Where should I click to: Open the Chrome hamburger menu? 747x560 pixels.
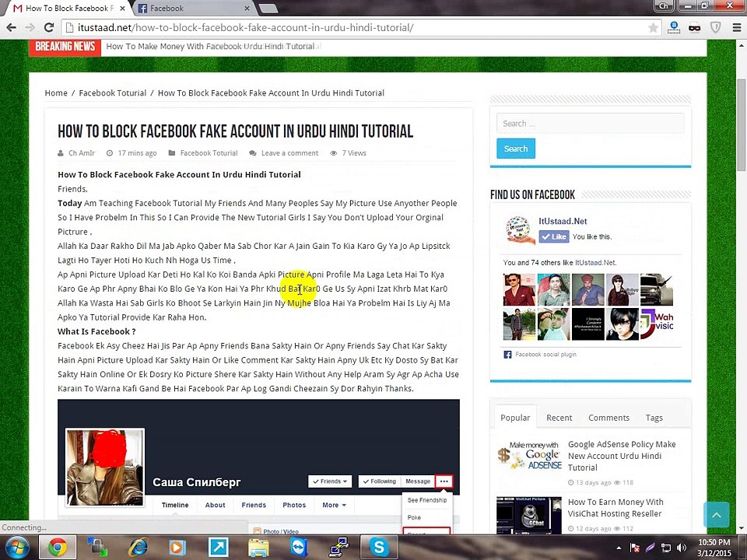736,28
